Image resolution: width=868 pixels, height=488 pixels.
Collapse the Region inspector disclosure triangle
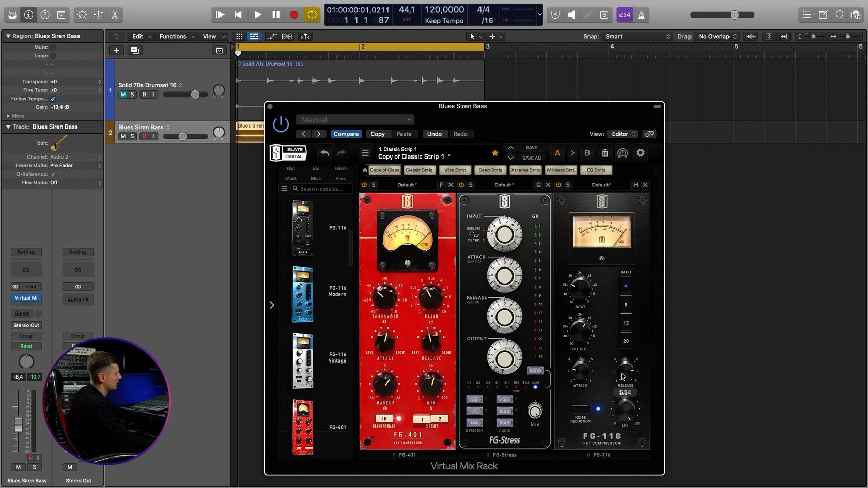point(8,36)
